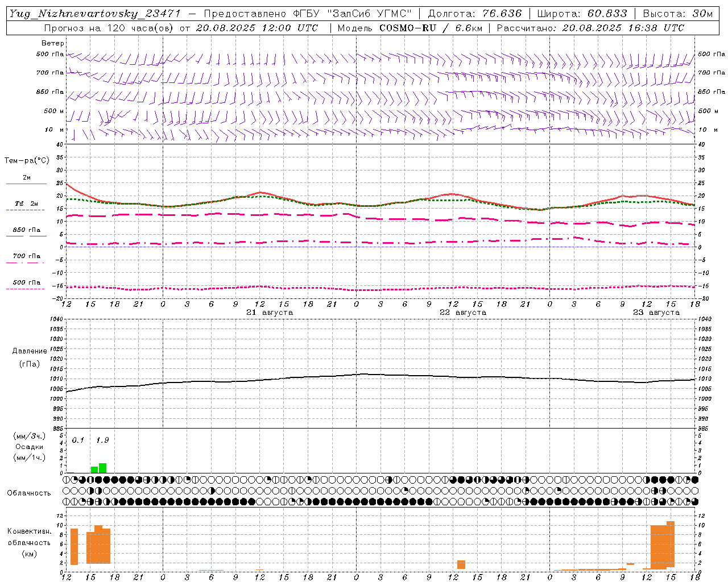Click the model name COSMO-RU / 6.6км
This screenshot has height=582, width=728.
431,28
